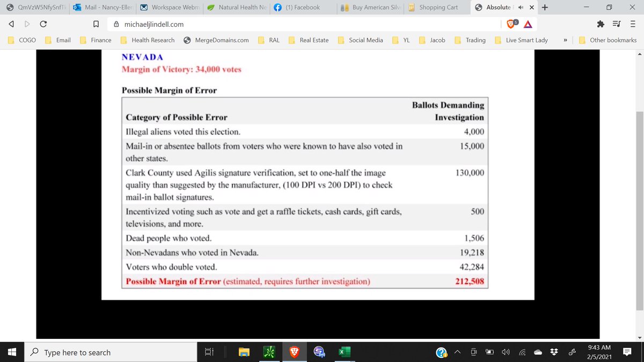Open the Social Media bookmarks folder
The height and width of the screenshot is (362, 644).
(x=360, y=40)
